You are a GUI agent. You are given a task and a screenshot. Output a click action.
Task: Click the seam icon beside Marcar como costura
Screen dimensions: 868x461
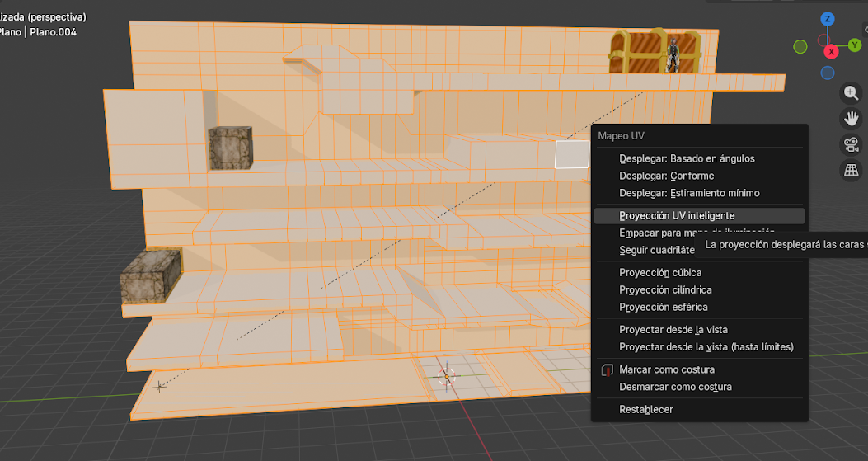(x=608, y=369)
